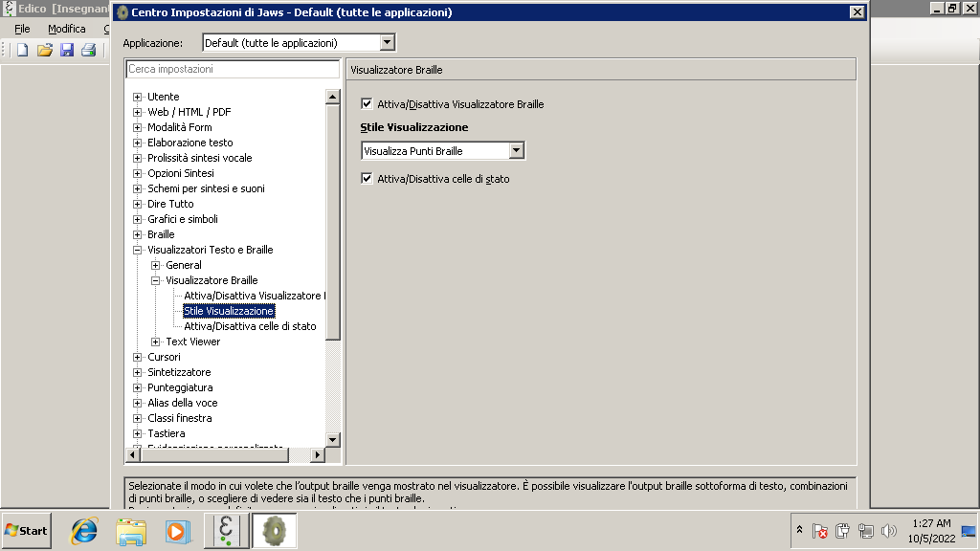The width and height of the screenshot is (980, 551).
Task: Select Tastiera tree item
Action: point(167,433)
